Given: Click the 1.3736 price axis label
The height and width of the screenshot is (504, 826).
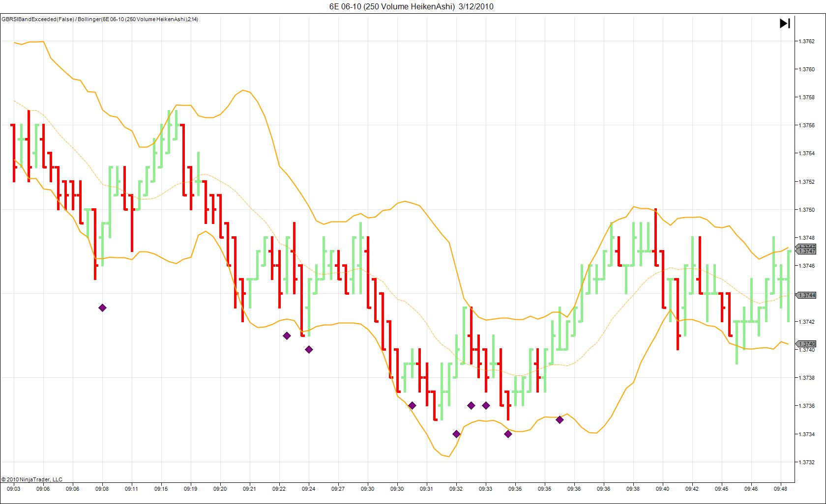Looking at the screenshot, I should coord(806,406).
